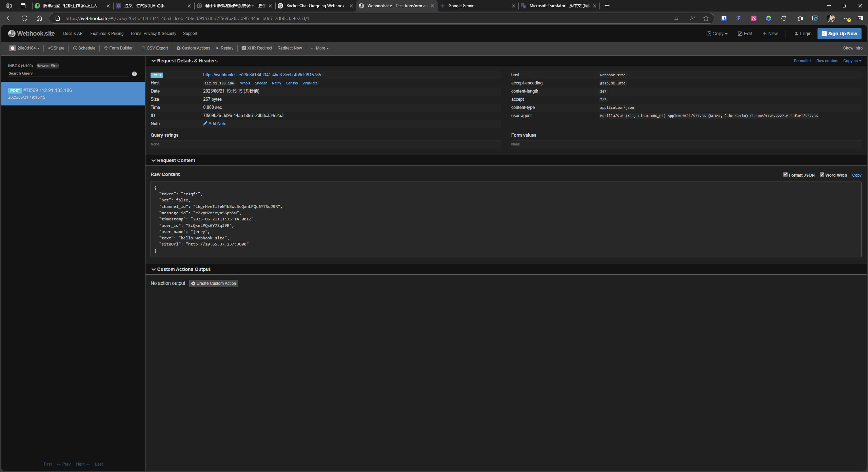Open the Raw content link

click(827, 61)
